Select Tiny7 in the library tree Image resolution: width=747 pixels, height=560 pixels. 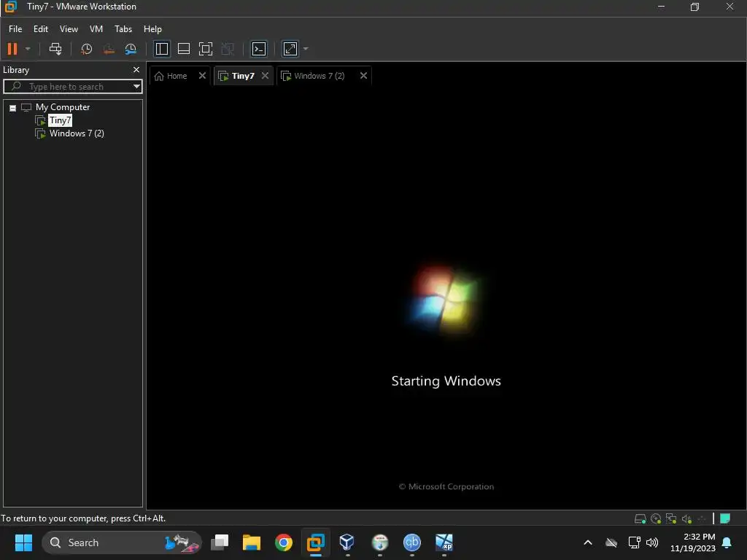[60, 120]
